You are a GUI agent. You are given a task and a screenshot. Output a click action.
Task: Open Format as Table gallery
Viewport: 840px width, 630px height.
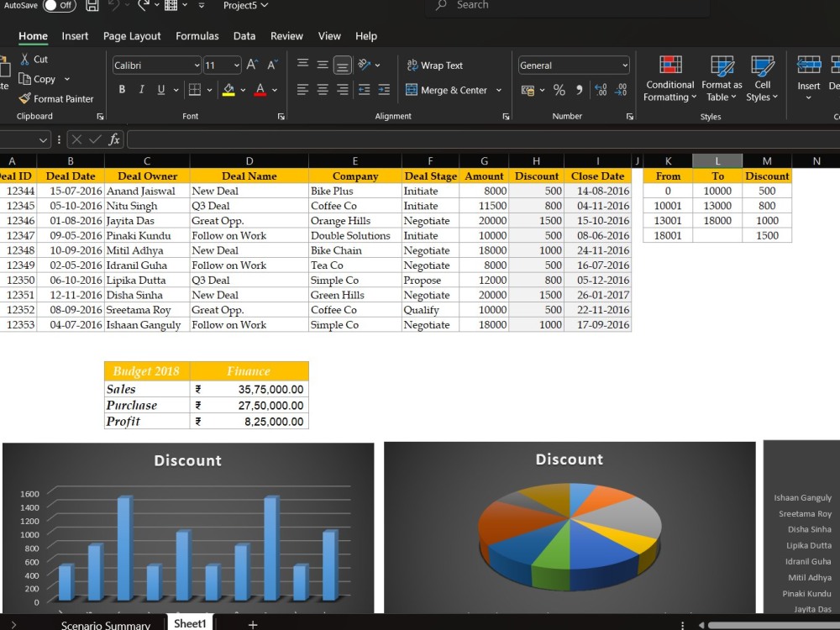coord(722,78)
